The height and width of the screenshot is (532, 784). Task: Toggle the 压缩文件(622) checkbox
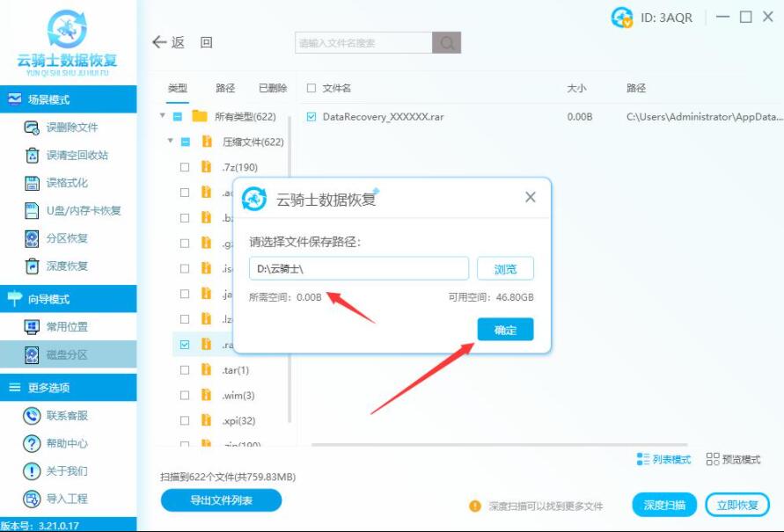pos(186,142)
